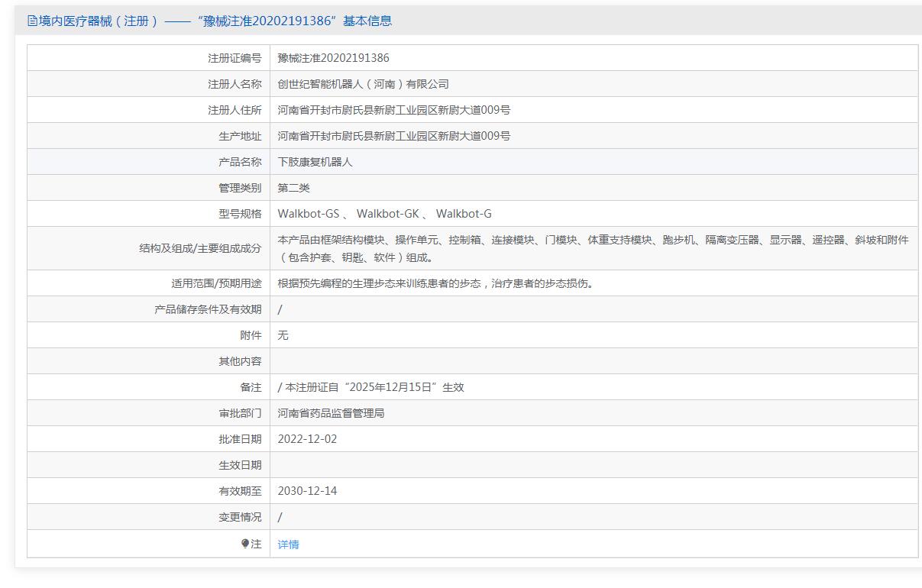Select the header title 境内医疗器械（注册）基本信息

point(215,21)
